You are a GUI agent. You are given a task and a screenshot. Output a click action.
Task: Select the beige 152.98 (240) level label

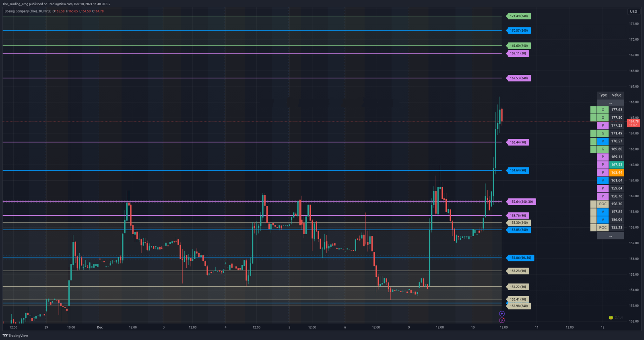click(518, 306)
